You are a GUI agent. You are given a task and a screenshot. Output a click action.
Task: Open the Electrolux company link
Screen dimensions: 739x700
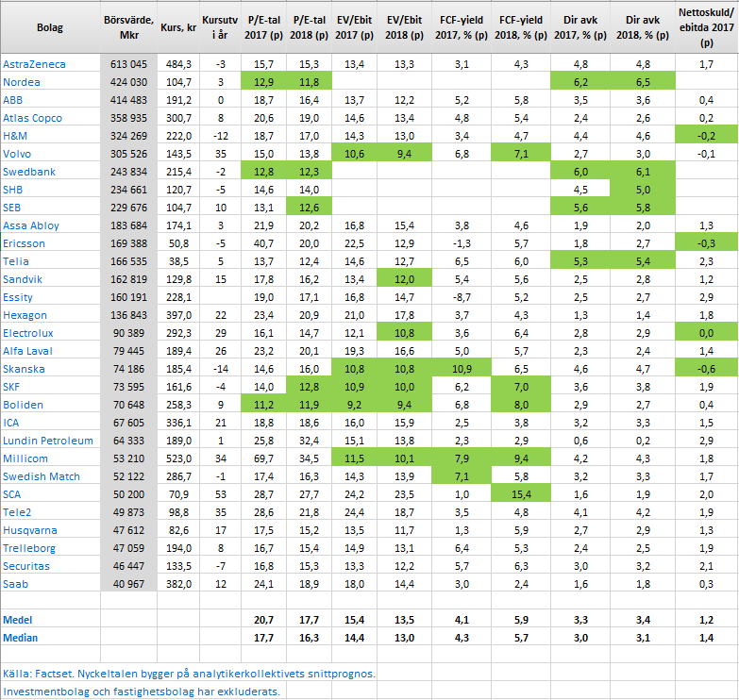click(28, 333)
